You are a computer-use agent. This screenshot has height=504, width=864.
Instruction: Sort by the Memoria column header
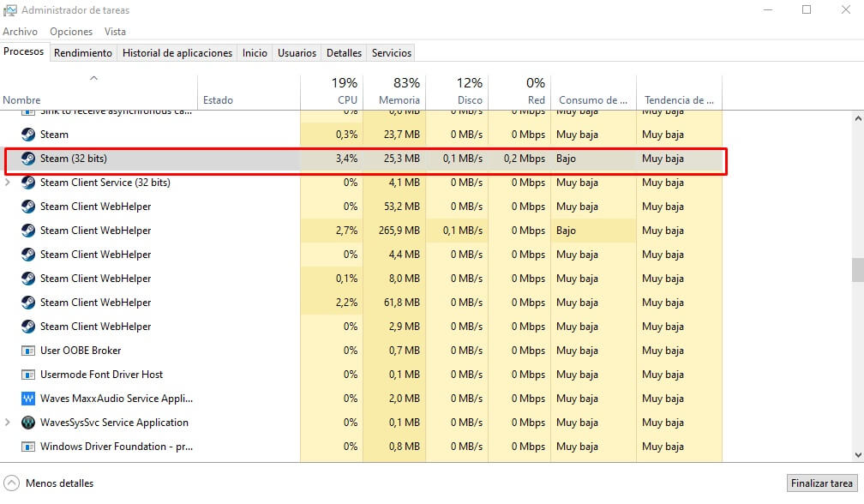point(394,92)
